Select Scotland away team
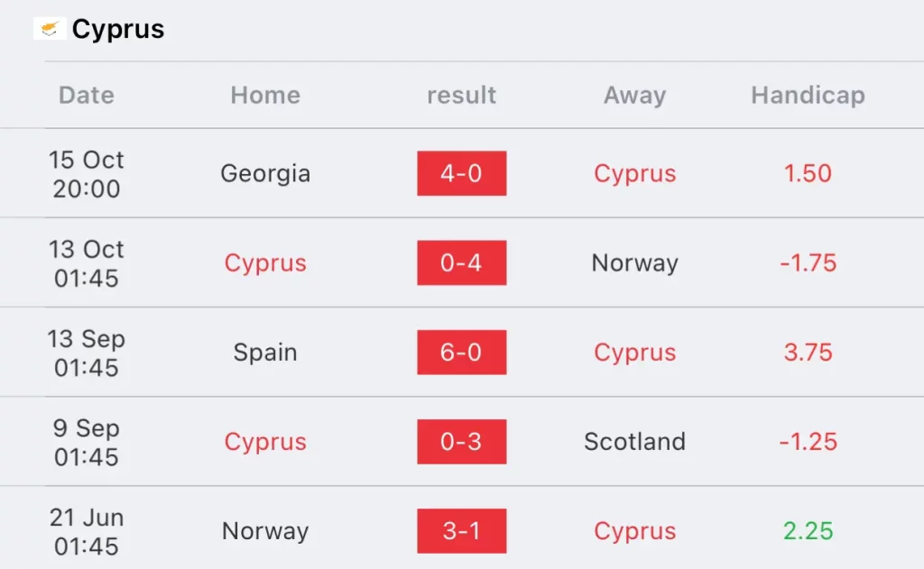924x569 pixels. click(634, 442)
